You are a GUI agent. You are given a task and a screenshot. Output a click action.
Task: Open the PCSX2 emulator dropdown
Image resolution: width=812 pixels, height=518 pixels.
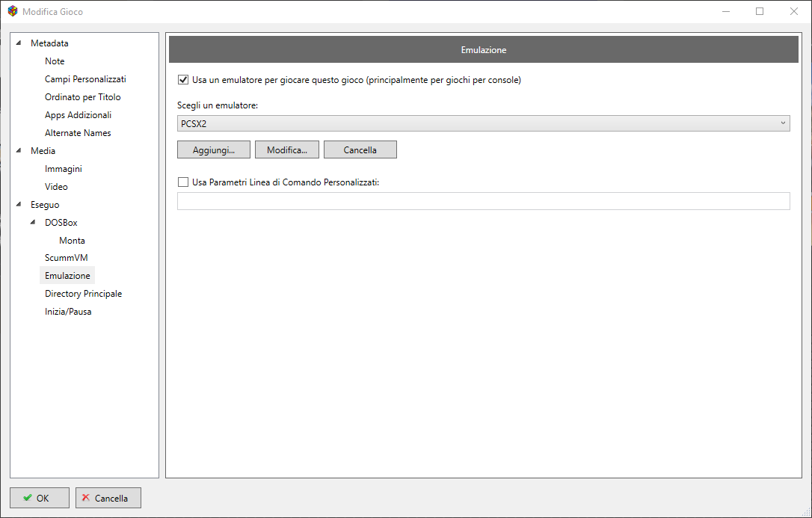[483, 123]
